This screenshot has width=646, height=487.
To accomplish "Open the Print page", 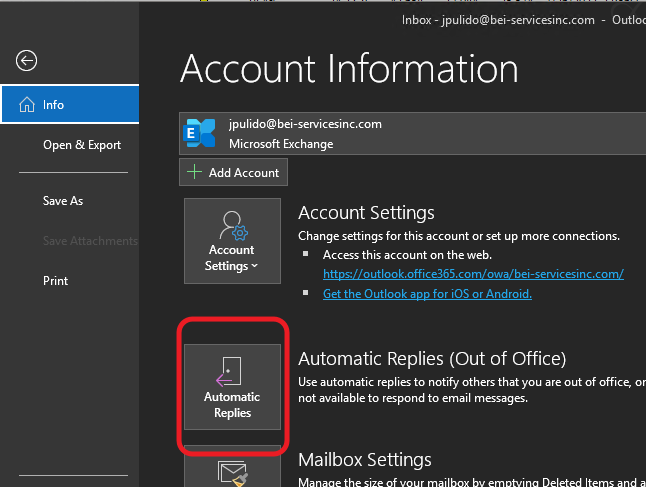I will tap(55, 281).
